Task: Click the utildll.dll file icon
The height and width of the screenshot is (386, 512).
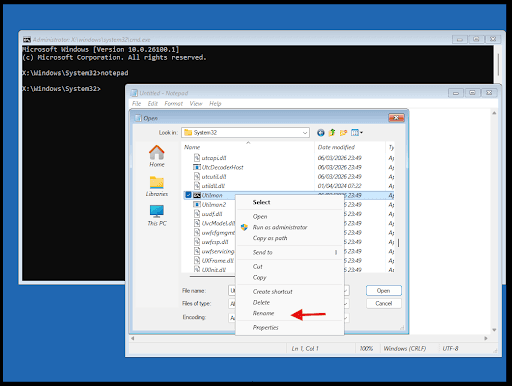Action: pyautogui.click(x=197, y=186)
